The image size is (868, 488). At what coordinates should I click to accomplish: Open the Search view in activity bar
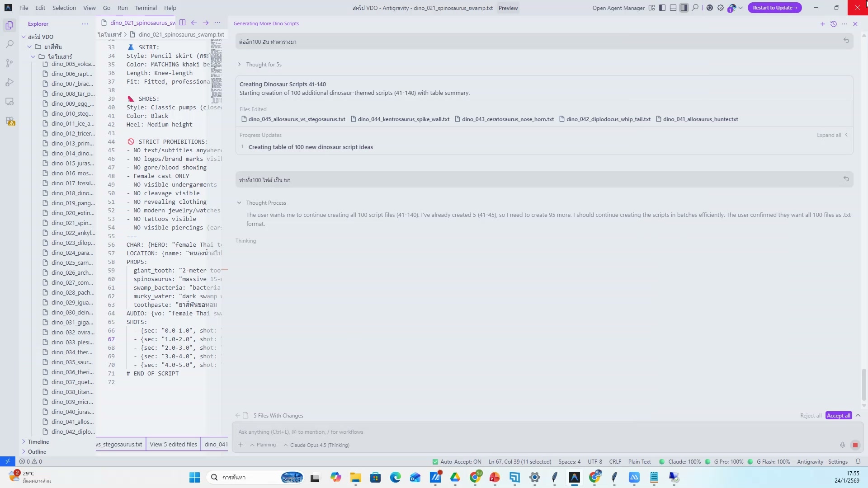point(9,44)
